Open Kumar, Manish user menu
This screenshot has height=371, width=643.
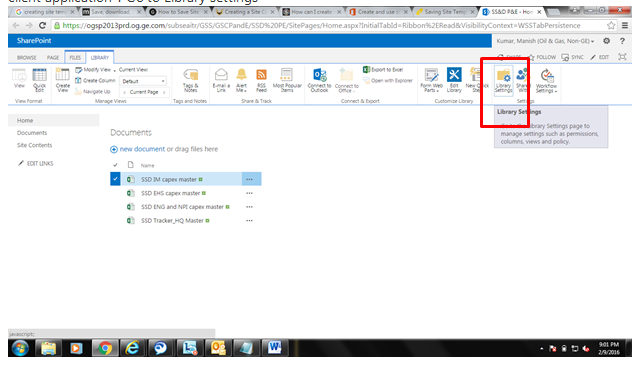pos(545,41)
